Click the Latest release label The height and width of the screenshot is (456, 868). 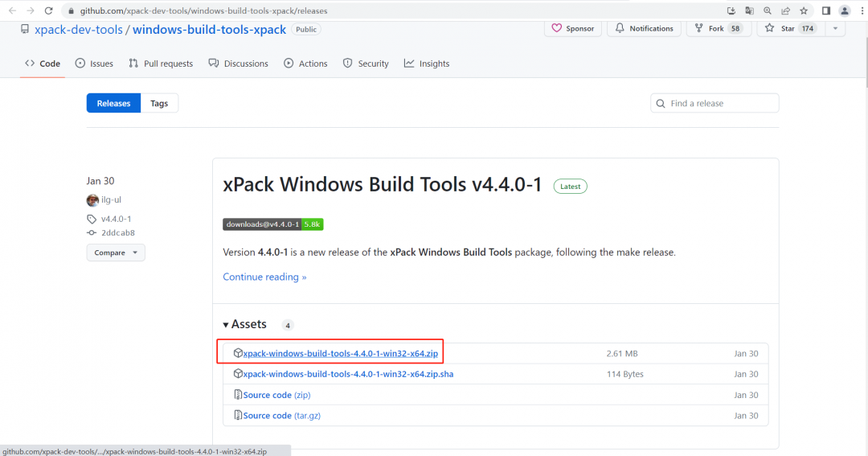pos(570,187)
